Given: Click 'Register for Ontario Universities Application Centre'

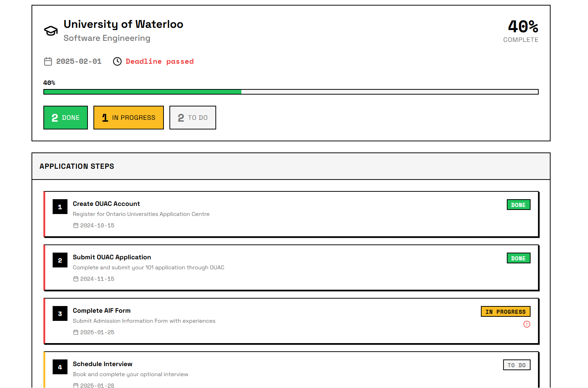Looking at the screenshot, I should point(141,214).
